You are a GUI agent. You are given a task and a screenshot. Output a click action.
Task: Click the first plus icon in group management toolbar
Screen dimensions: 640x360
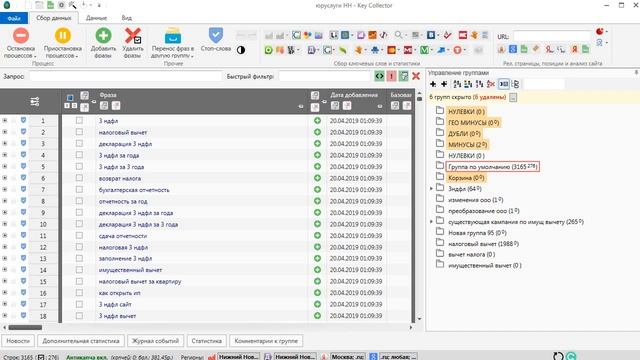pyautogui.click(x=433, y=84)
